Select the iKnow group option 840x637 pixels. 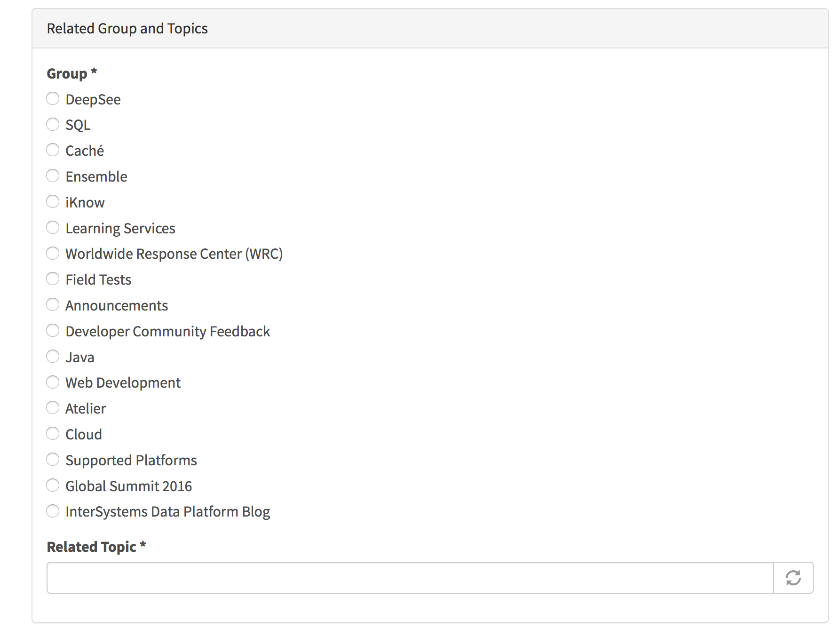click(53, 202)
